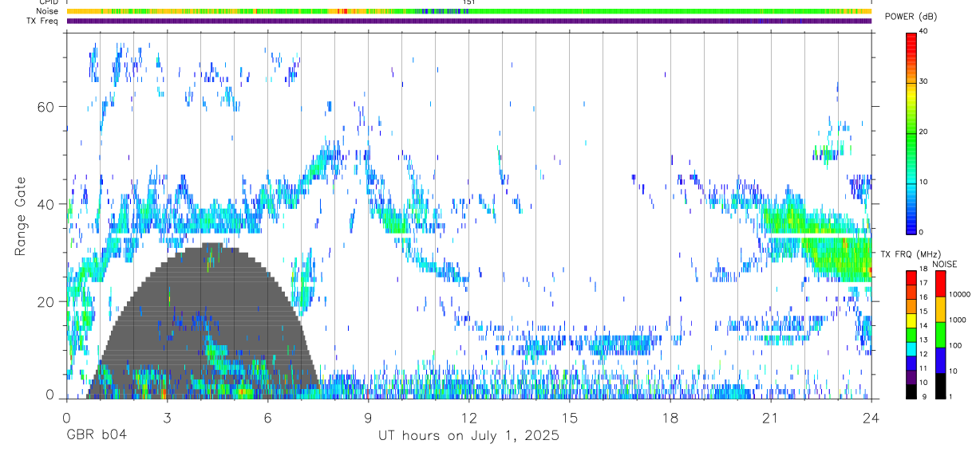Click the blue segment of the NOISE legend
980x452 pixels.
point(941,360)
